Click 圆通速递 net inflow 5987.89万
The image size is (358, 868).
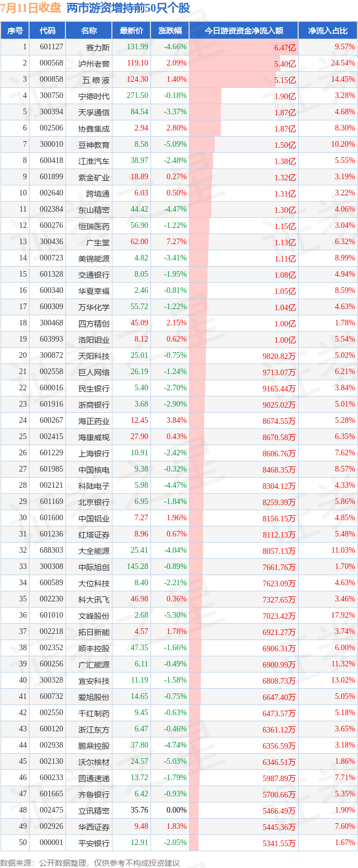click(x=279, y=778)
